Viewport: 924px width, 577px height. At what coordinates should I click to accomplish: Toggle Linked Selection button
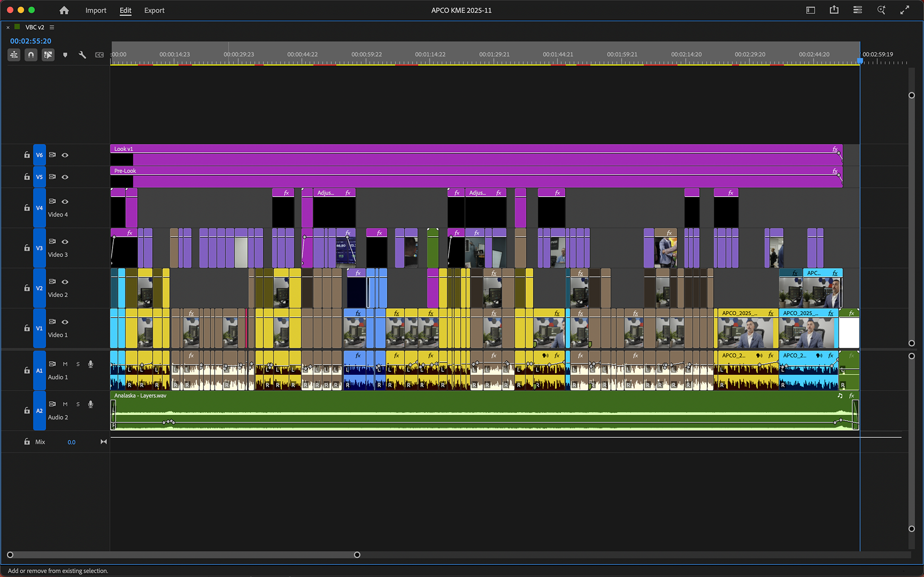(x=48, y=55)
